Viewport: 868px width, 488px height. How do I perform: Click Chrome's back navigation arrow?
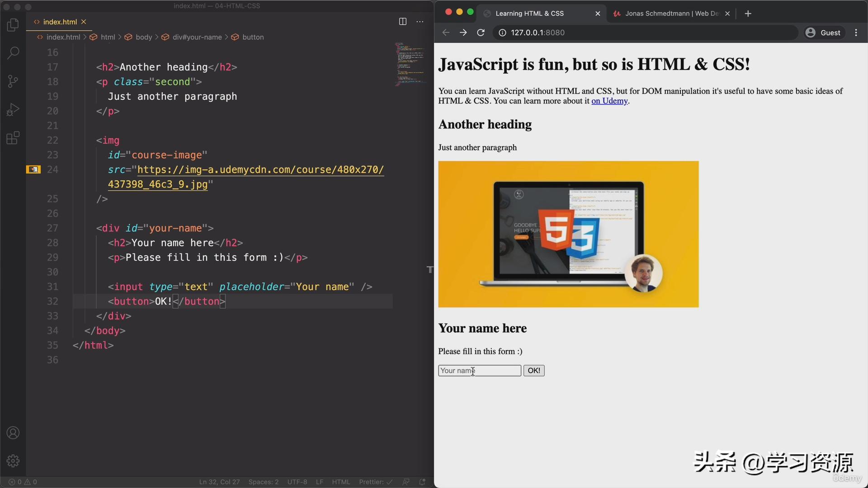446,32
